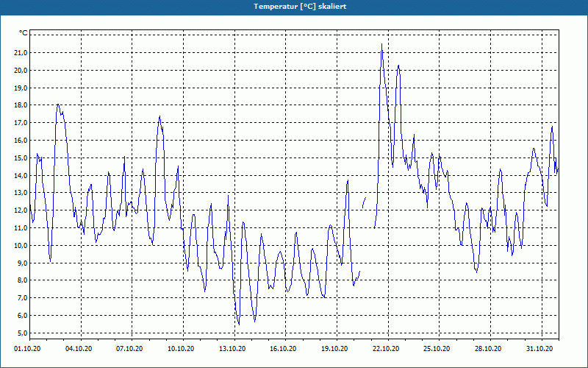Click the 20,0 y-axis label

21,70
